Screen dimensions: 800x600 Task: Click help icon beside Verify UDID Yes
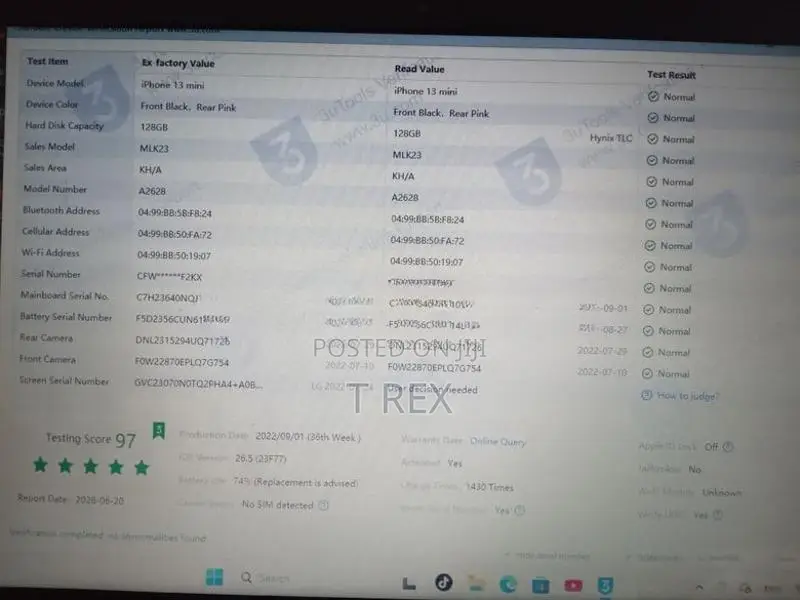point(717,515)
